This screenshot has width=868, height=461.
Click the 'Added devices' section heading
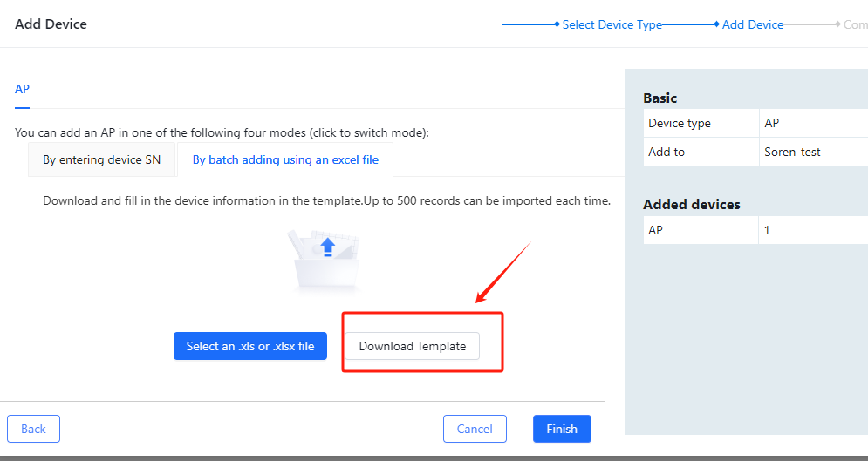(x=692, y=205)
